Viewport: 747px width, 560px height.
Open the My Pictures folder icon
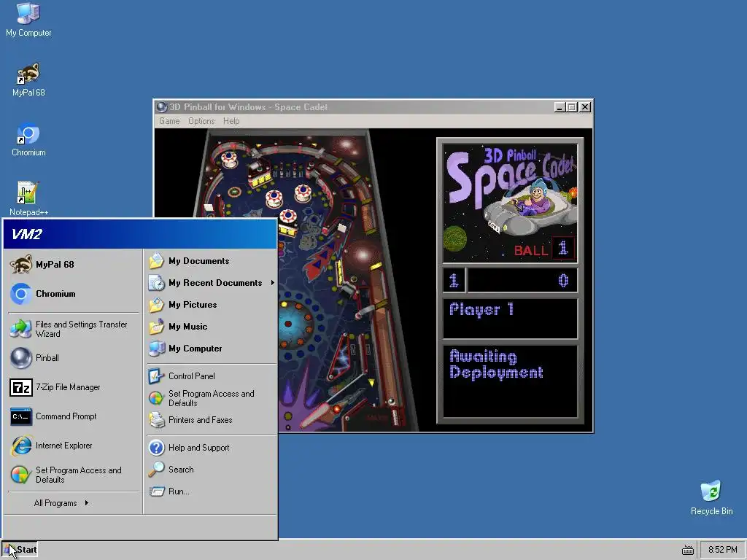point(156,305)
